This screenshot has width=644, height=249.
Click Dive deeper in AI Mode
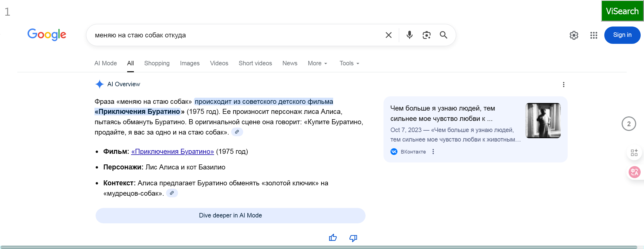[230, 216]
